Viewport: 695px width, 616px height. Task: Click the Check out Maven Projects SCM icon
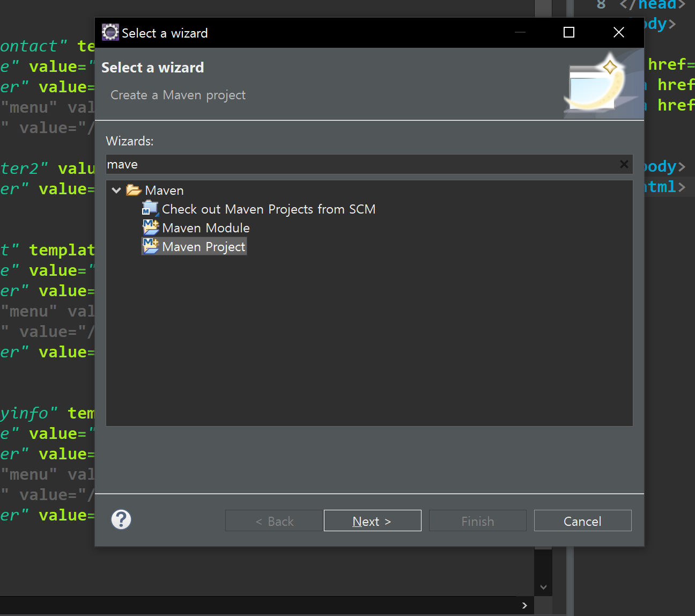point(151,208)
